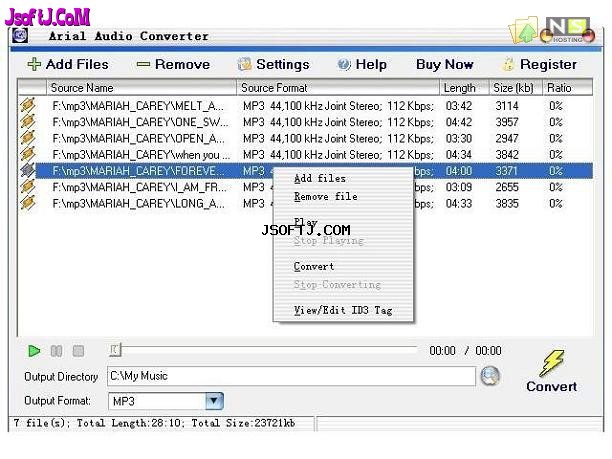Click the Source Format column header
The height and width of the screenshot is (459, 612).
(338, 88)
